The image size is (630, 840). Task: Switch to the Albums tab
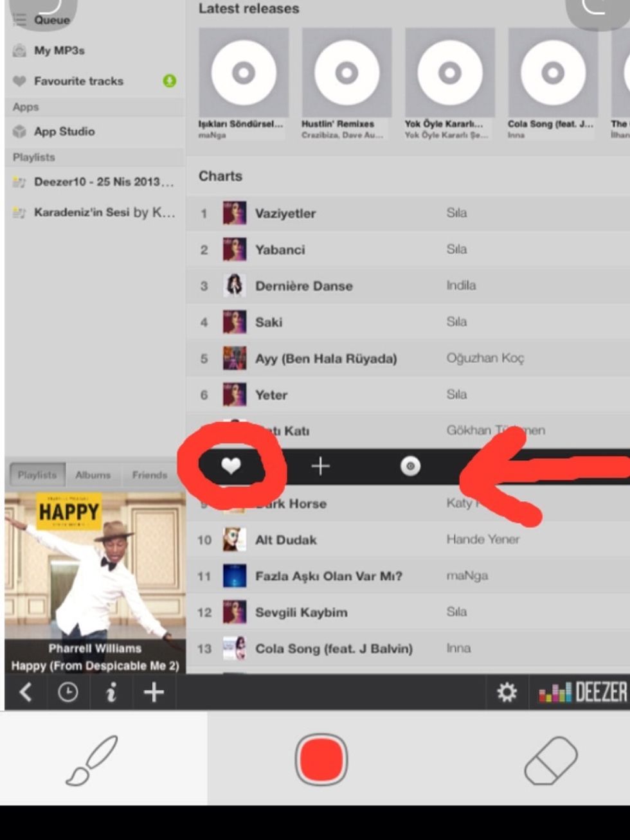[92, 475]
